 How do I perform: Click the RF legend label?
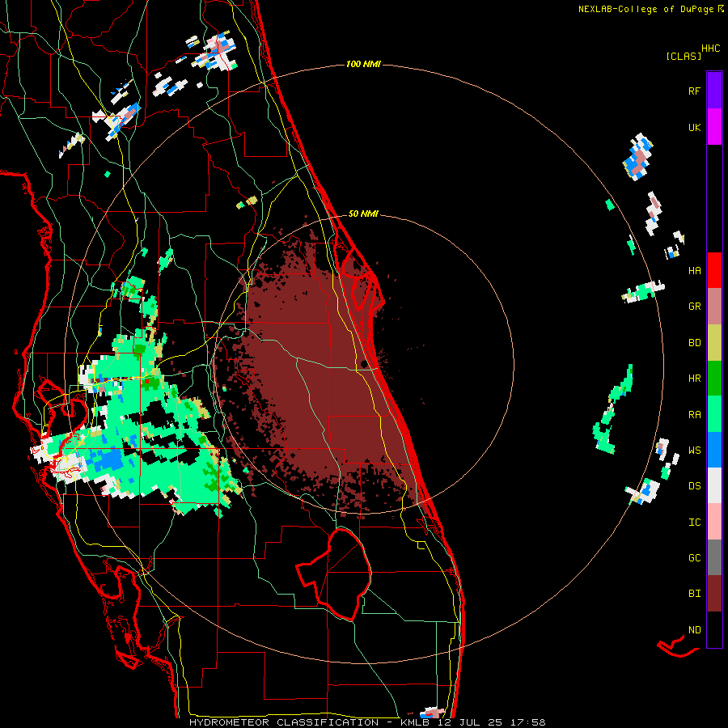point(694,91)
